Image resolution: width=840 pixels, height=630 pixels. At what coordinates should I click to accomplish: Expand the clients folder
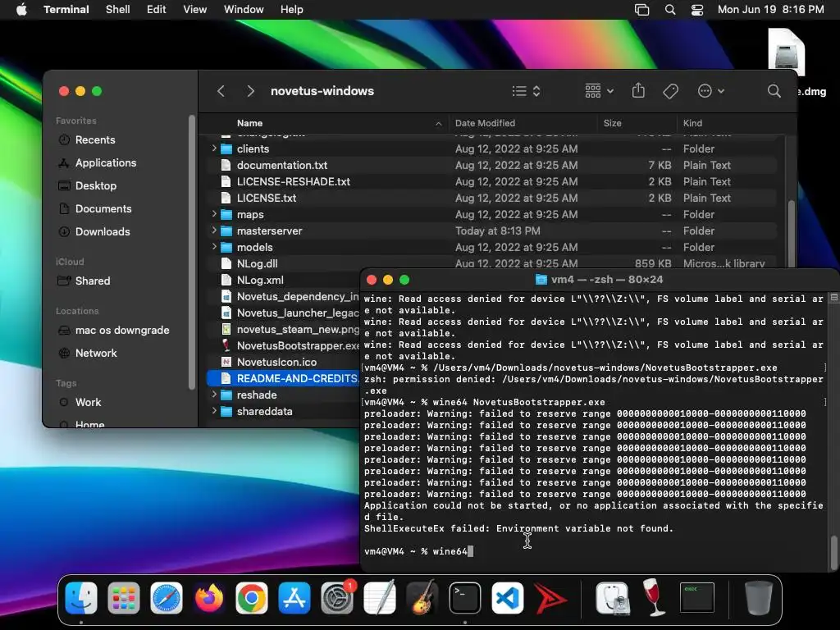tap(214, 148)
